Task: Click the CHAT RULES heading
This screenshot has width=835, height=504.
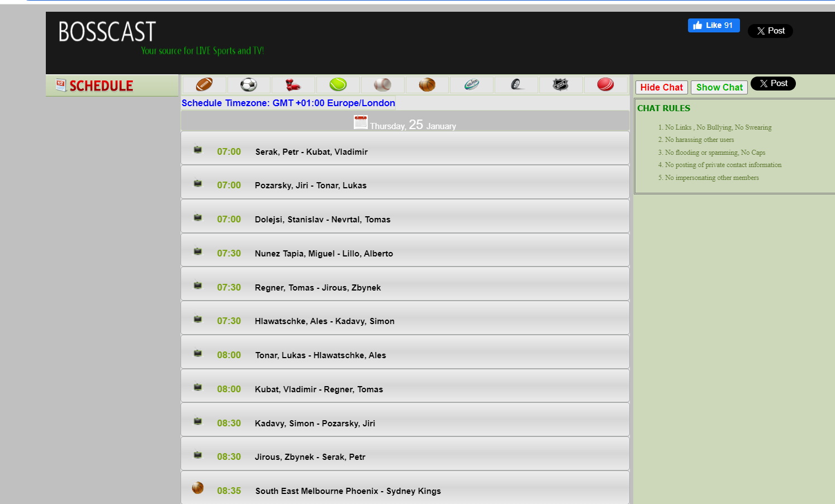Action: point(663,108)
